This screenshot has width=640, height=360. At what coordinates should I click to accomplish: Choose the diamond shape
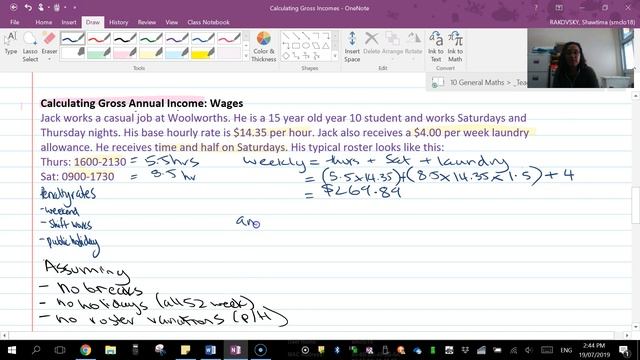(x=286, y=56)
